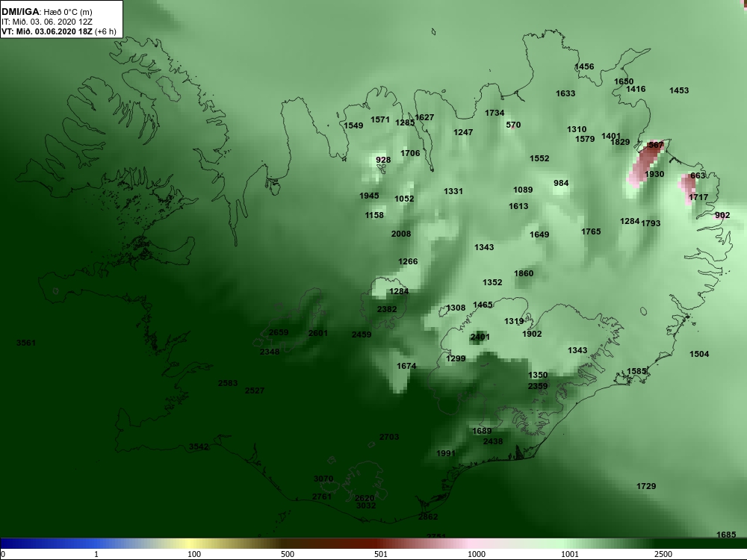Click the '500' label on the color scale
Image resolution: width=747 pixels, height=560 pixels.
pos(288,554)
